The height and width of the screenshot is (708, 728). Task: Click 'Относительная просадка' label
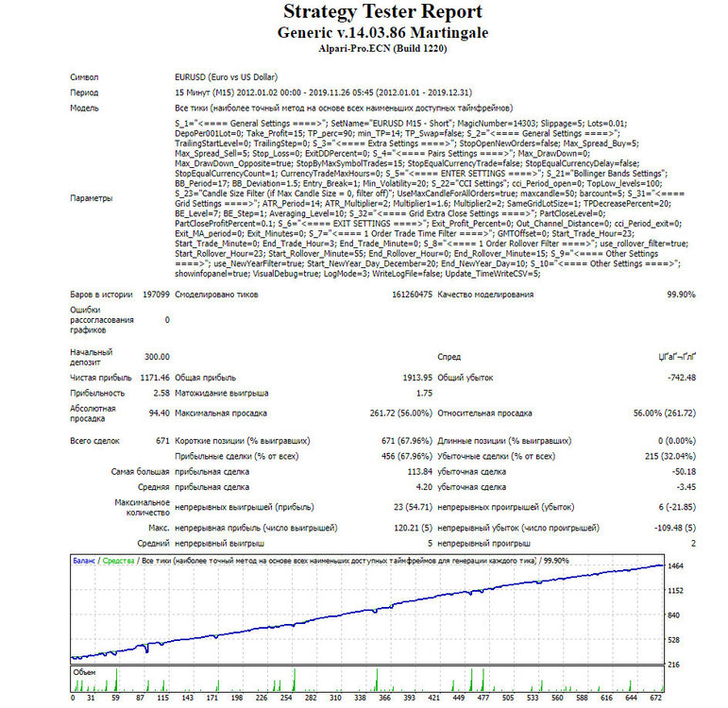coord(484,413)
